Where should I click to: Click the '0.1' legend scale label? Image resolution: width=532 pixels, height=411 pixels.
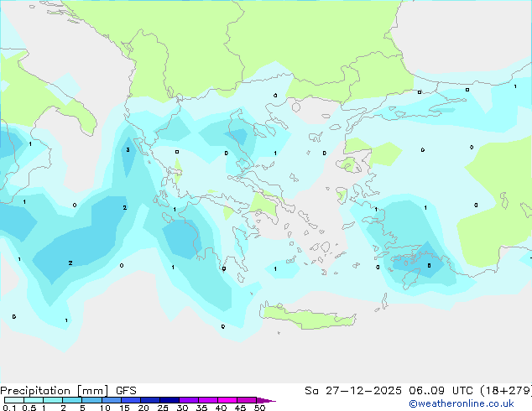9,408
